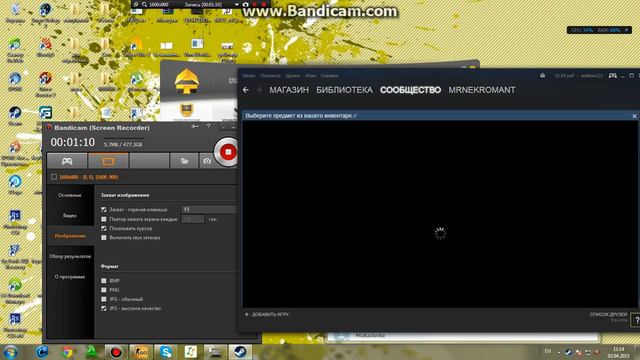Open Steam account name dropdown
This screenshot has height=360, width=640.
[x=591, y=76]
